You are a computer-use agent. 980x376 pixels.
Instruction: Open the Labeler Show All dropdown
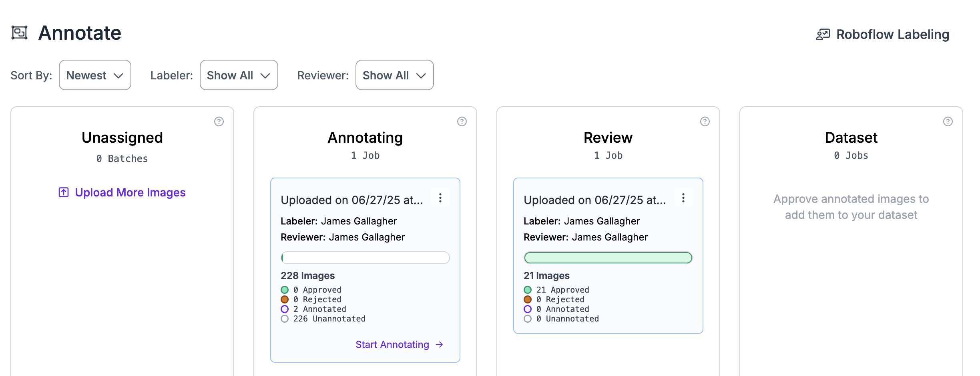click(239, 75)
